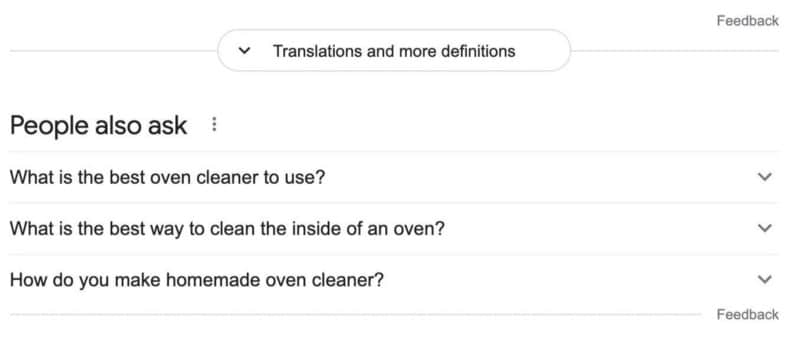
Task: Select the People also ask heading
Action: pos(98,125)
